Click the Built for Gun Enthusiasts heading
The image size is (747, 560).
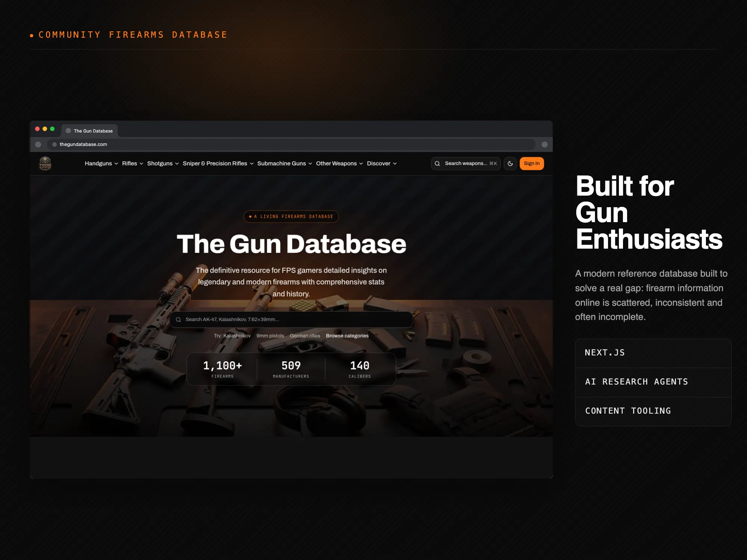click(649, 212)
